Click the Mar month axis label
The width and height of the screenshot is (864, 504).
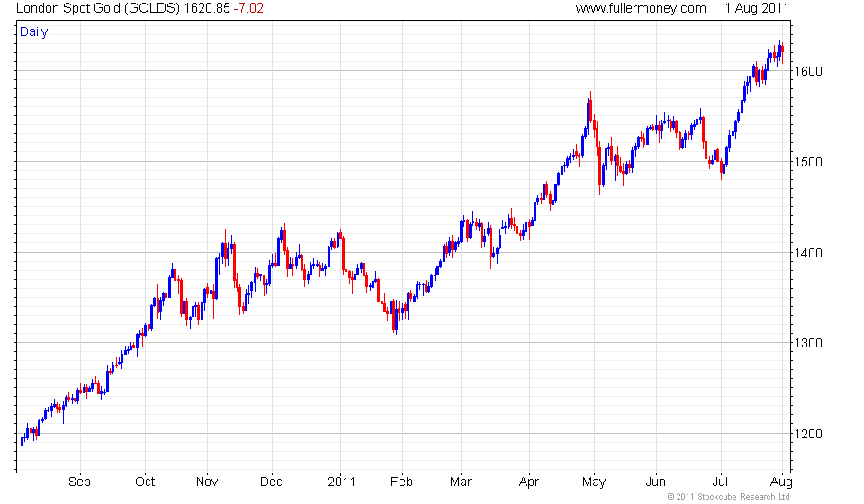(461, 481)
